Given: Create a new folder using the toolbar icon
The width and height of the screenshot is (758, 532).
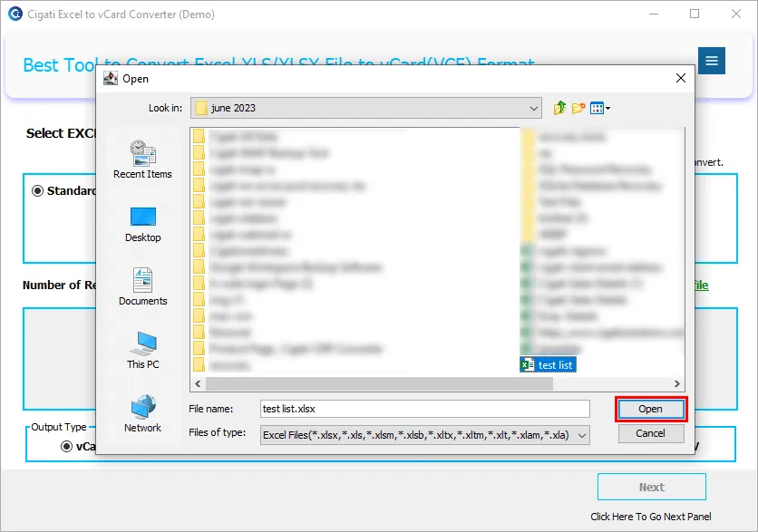Looking at the screenshot, I should click(x=578, y=107).
